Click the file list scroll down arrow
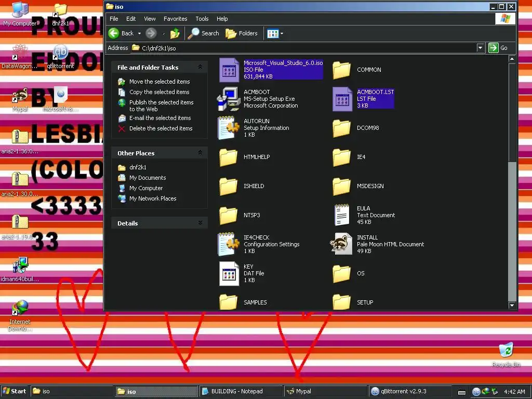Screen dimensions: 532x399 tap(512, 305)
